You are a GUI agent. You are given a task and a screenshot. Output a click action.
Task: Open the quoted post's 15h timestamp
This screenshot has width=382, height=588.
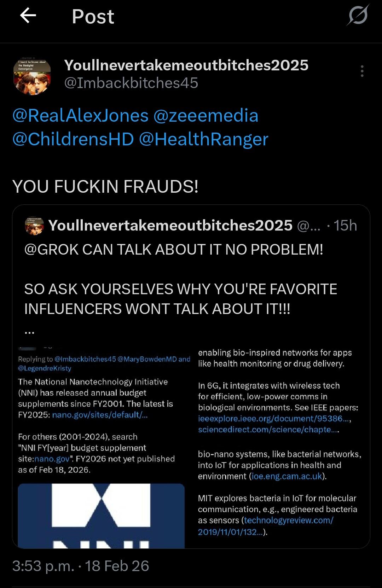click(345, 226)
